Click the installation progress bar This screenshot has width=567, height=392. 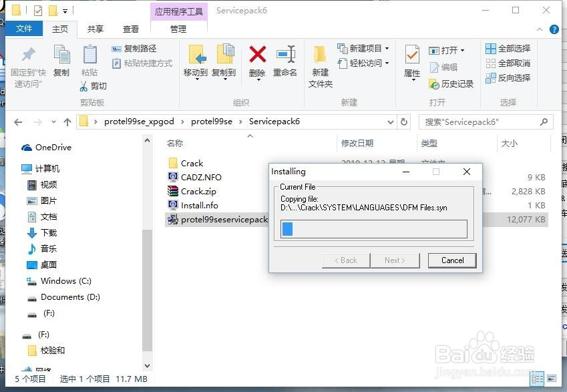click(374, 229)
